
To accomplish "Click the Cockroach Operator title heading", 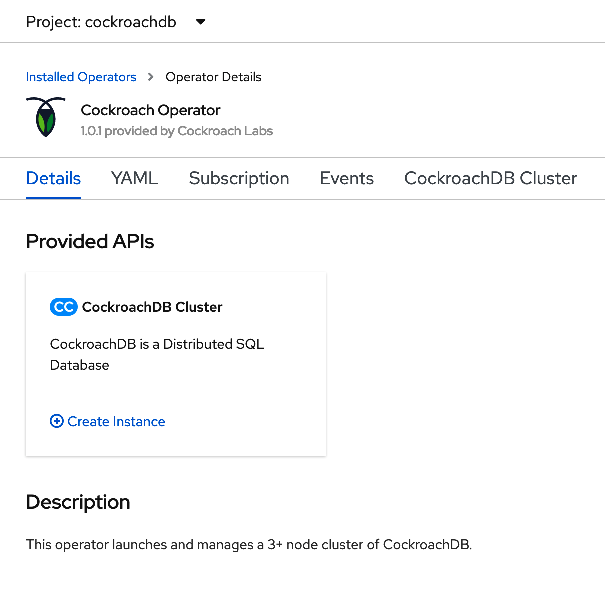I will tap(150, 110).
